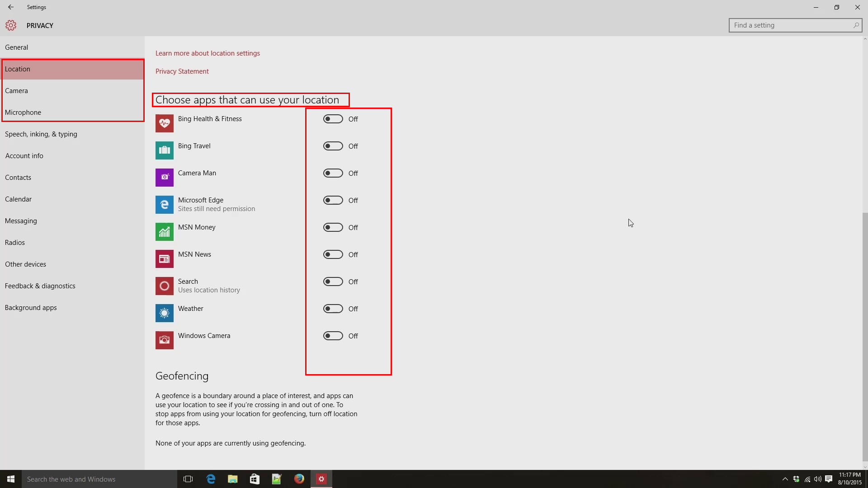Open Learn more about location settings
This screenshot has width=868, height=488.
point(208,53)
